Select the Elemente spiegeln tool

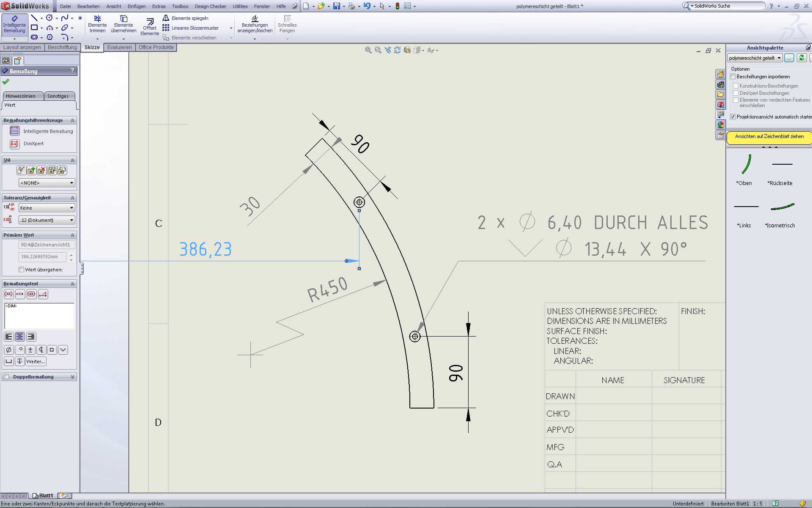point(185,18)
